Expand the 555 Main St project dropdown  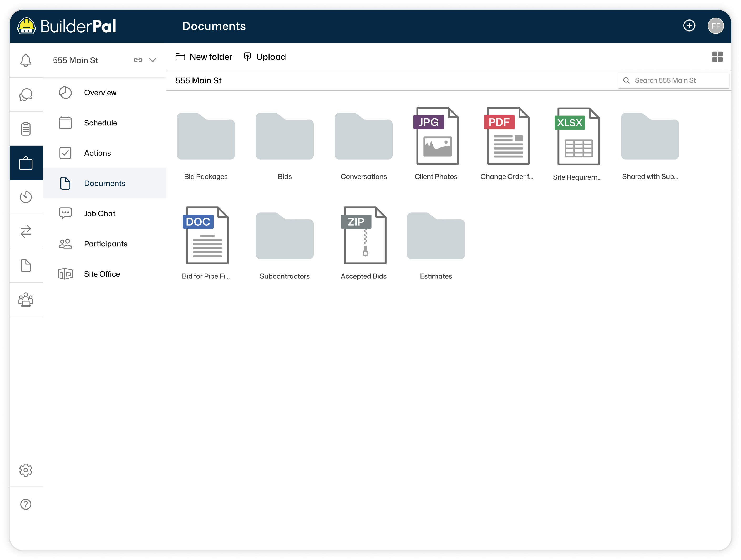[x=153, y=60]
